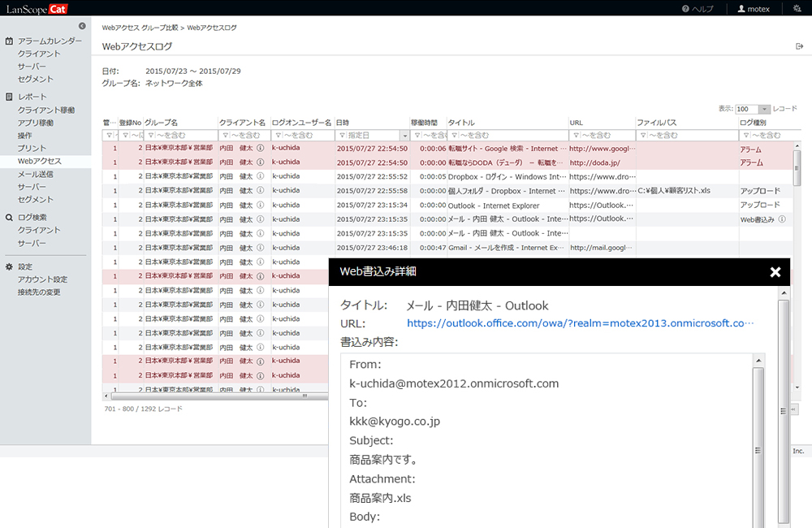The width and height of the screenshot is (812, 528).
Task: Close the Web書込み詳細 dialog
Action: click(x=775, y=272)
